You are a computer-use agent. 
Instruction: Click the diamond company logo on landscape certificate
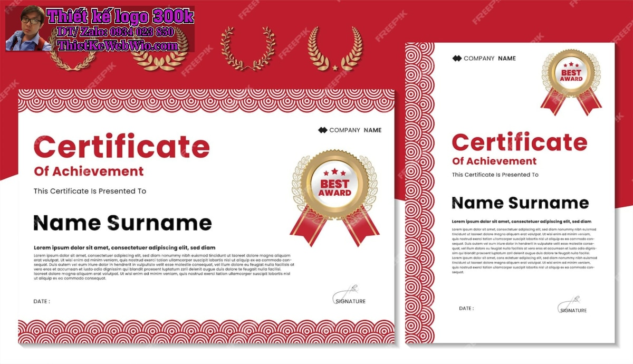click(x=322, y=130)
